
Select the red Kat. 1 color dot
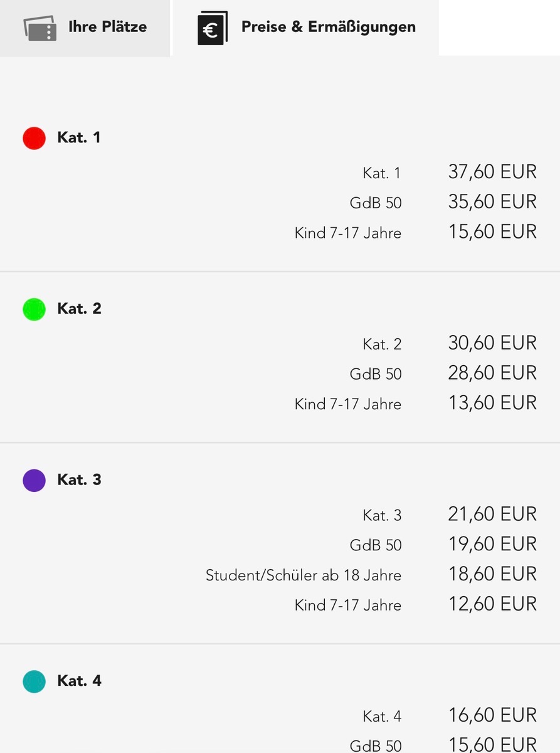(34, 138)
